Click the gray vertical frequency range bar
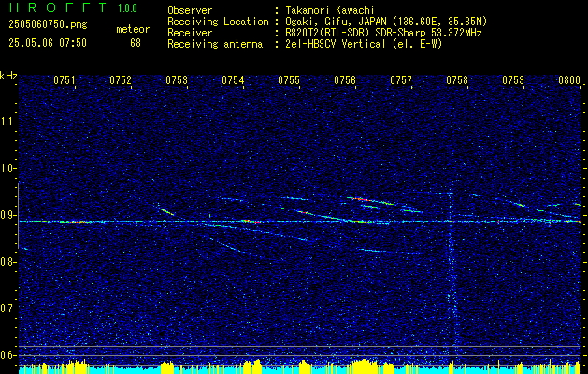 [x=18, y=216]
